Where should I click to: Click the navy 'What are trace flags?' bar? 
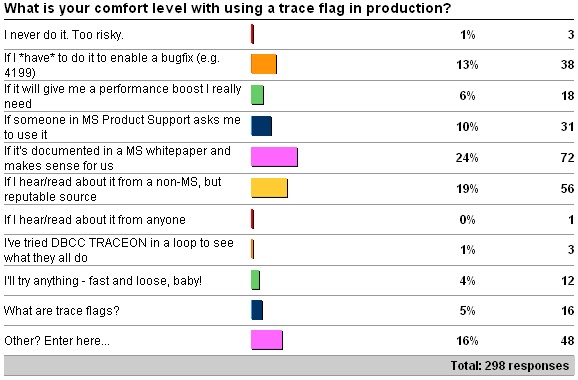(x=257, y=310)
